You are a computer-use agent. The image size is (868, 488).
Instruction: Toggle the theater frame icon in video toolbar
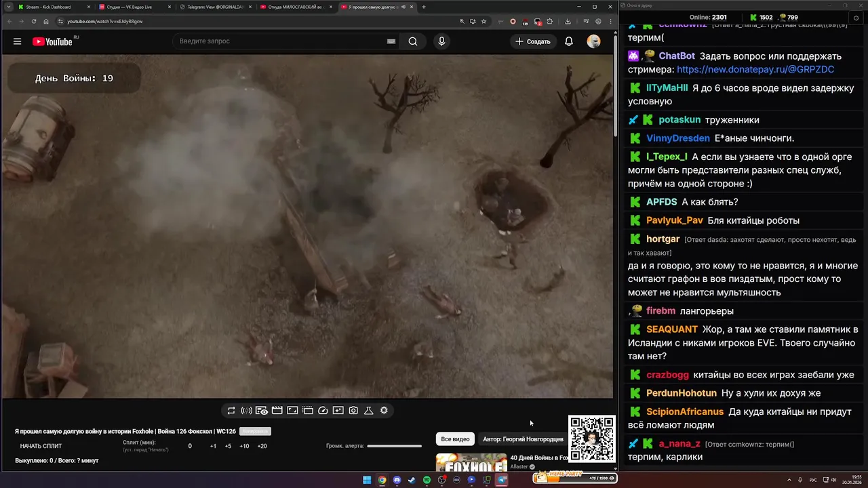click(x=292, y=411)
